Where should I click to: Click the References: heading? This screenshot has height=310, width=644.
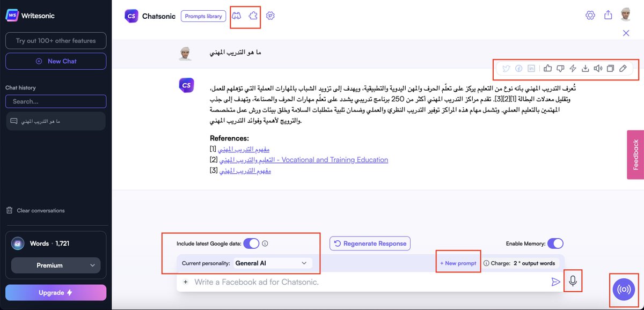pos(230,138)
